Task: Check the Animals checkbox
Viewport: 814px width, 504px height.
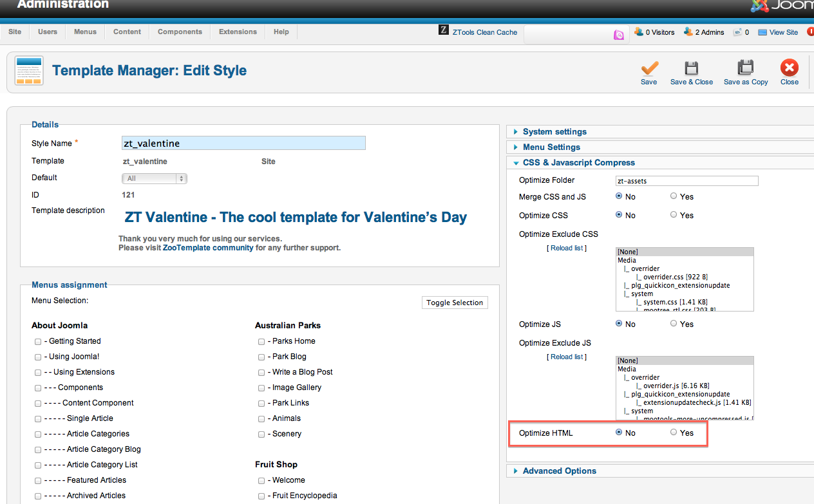Action: point(261,419)
